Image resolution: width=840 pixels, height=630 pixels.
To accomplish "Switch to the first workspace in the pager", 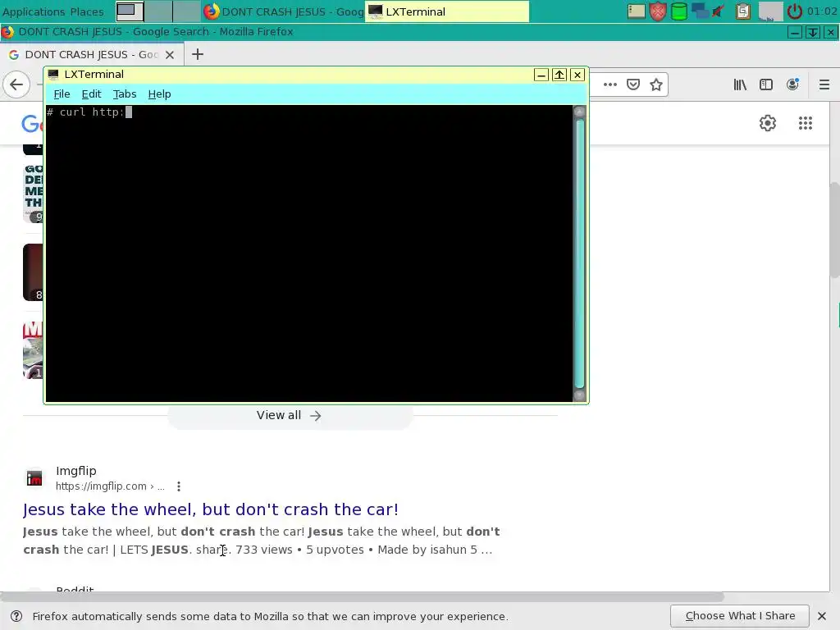I will coord(130,11).
